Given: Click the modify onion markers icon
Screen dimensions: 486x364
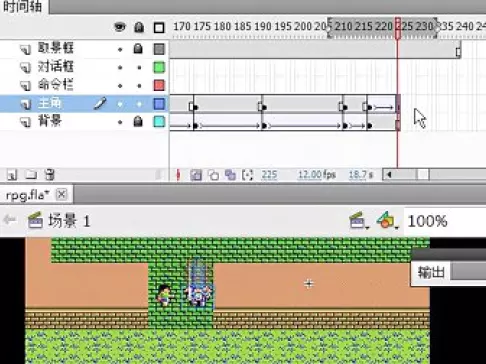Looking at the screenshot, I should tap(247, 175).
